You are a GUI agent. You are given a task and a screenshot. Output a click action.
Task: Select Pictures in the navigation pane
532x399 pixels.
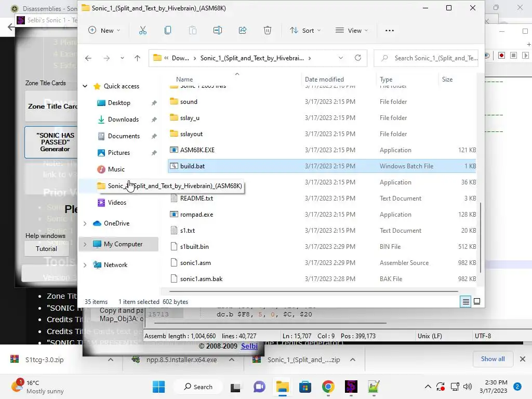[119, 153]
